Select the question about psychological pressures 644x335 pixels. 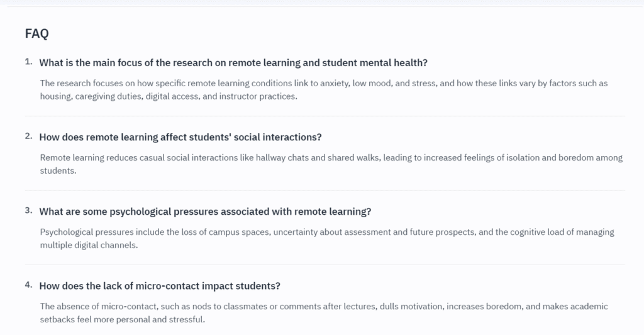205,212
